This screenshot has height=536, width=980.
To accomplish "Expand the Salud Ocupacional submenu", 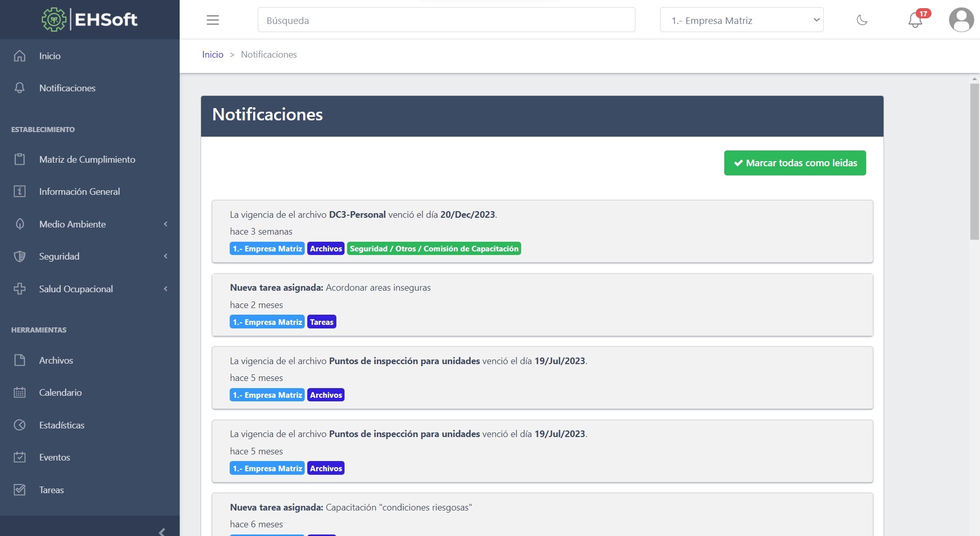I will tap(76, 289).
